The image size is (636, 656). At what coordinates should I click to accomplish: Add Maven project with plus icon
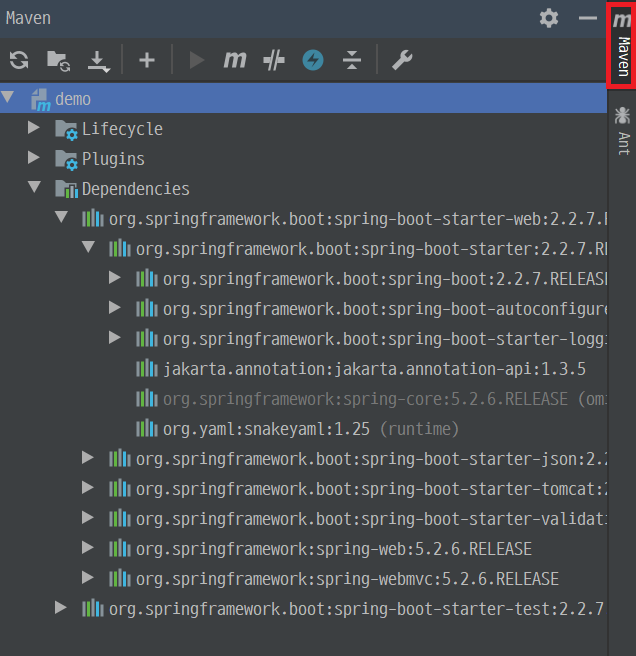[x=147, y=60]
